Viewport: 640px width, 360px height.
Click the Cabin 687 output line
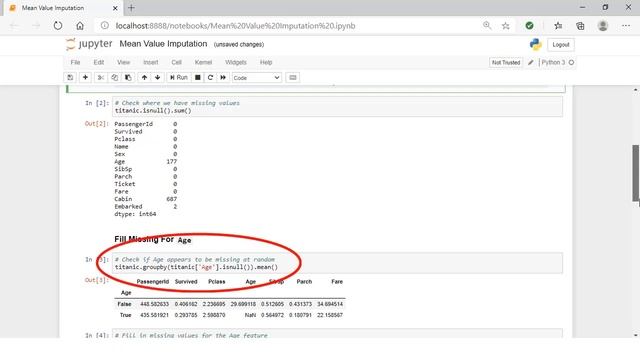(146, 199)
